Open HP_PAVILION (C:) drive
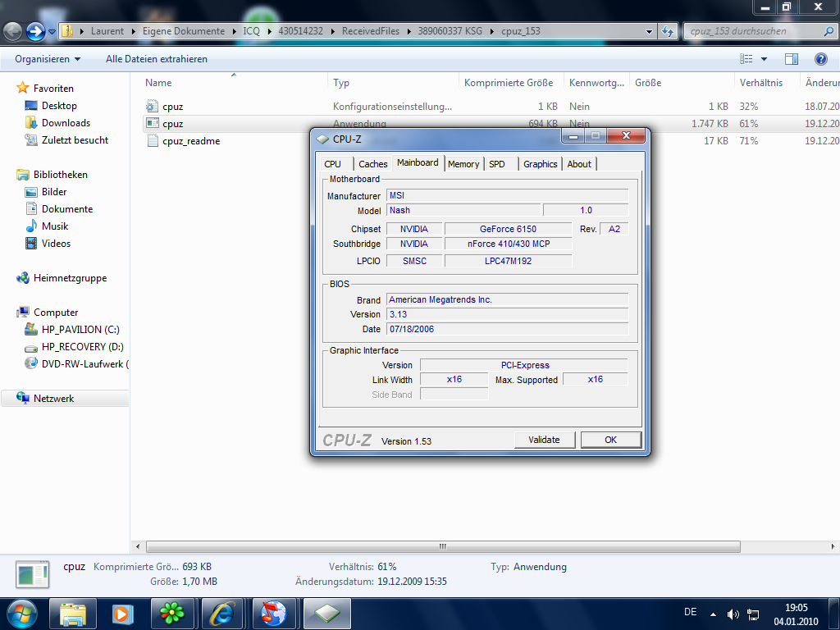The height and width of the screenshot is (630, 840). coord(80,330)
